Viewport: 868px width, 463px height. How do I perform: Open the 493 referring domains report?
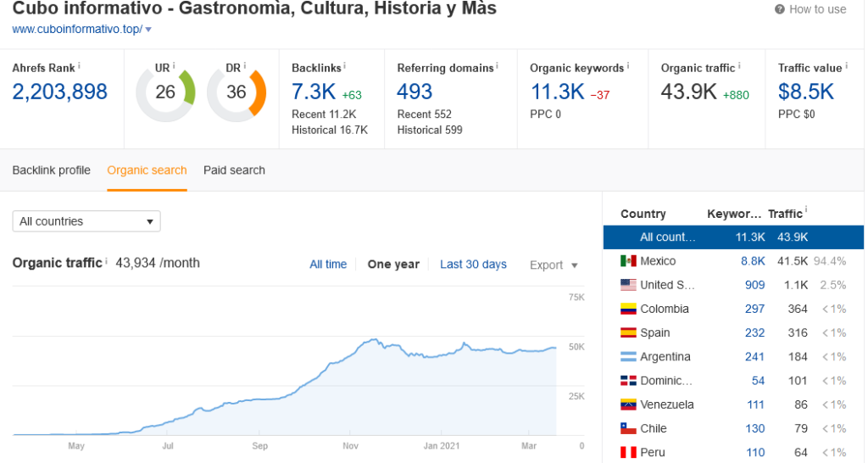coord(415,92)
